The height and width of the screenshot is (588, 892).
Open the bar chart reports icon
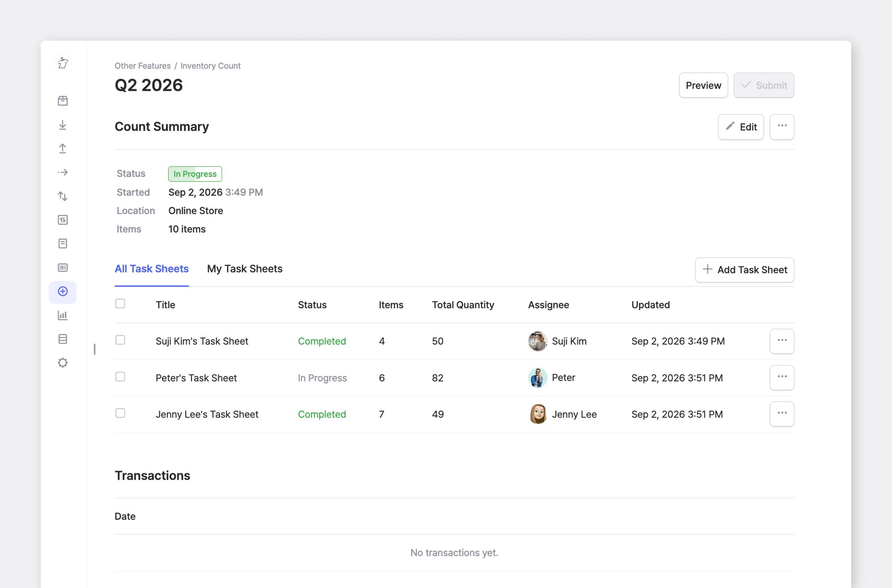click(x=63, y=316)
